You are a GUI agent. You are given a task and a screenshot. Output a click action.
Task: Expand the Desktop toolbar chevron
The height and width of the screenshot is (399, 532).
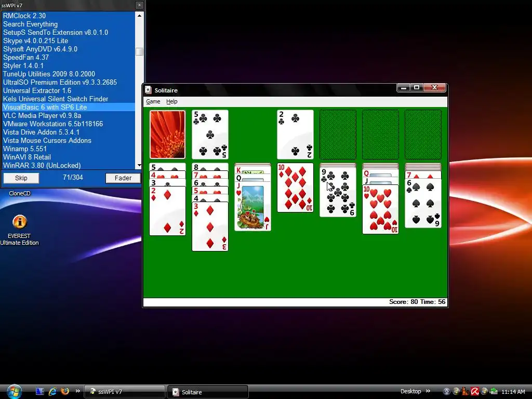(428, 391)
